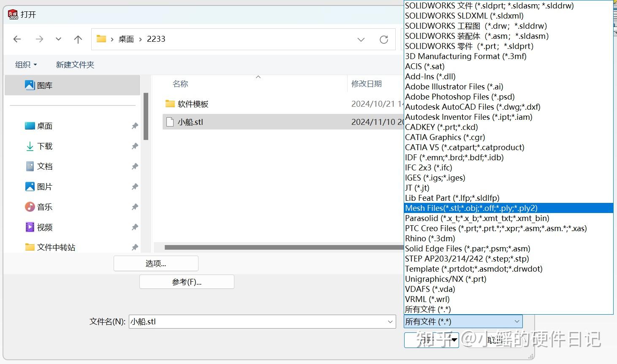
Task: Sort by the 名称 column header
Action: point(180,84)
